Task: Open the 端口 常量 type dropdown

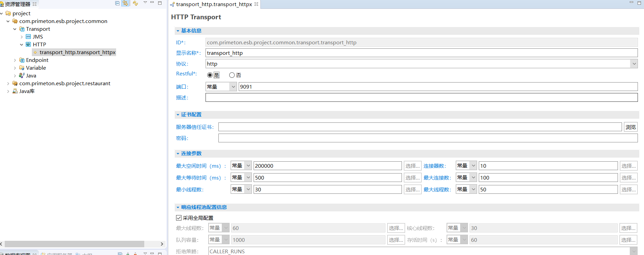Action: (233, 87)
